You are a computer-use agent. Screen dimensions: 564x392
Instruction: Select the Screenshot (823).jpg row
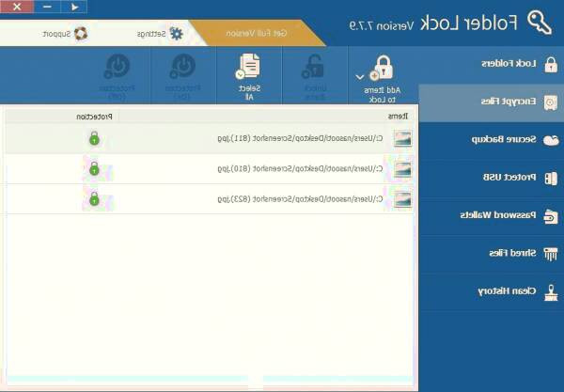[210, 199]
